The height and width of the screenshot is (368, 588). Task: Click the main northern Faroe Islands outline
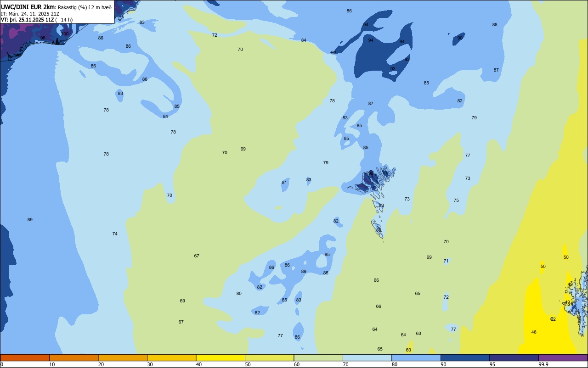(x=372, y=180)
